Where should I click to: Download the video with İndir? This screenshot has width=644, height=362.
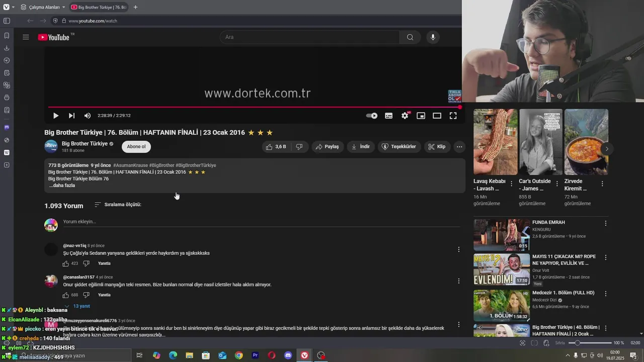point(361,147)
